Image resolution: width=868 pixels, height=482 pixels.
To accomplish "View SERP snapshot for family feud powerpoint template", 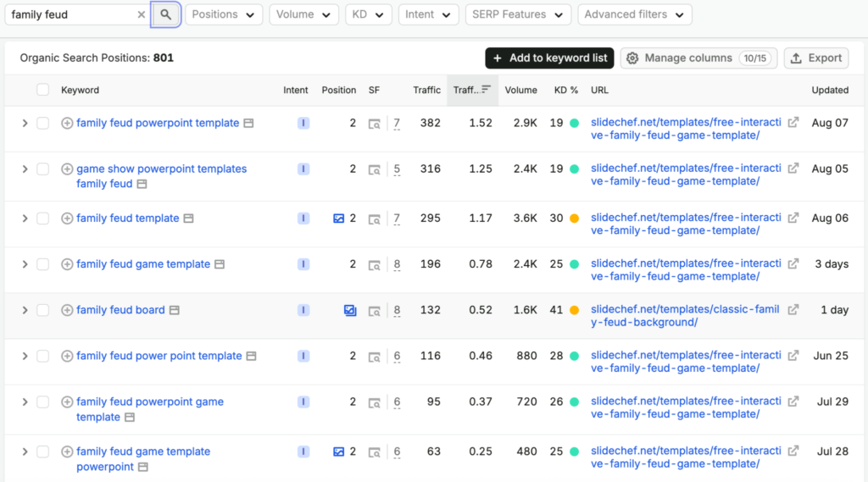I will pyautogui.click(x=374, y=124).
